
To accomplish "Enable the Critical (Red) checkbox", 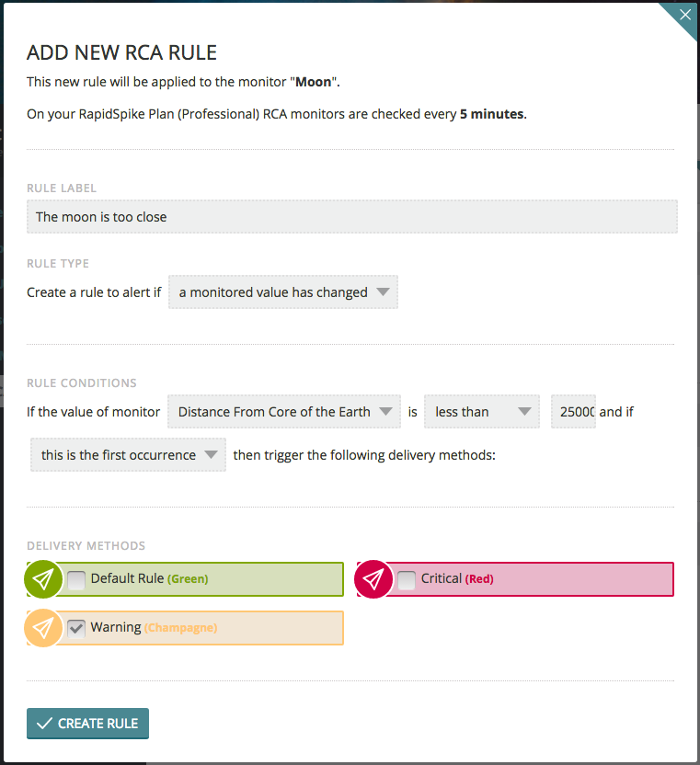I will click(407, 580).
